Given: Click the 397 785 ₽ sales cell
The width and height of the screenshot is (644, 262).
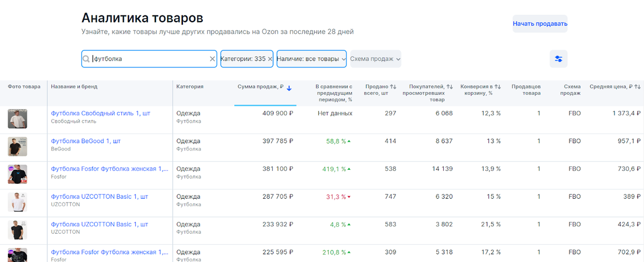Looking at the screenshot, I should click(278, 141).
